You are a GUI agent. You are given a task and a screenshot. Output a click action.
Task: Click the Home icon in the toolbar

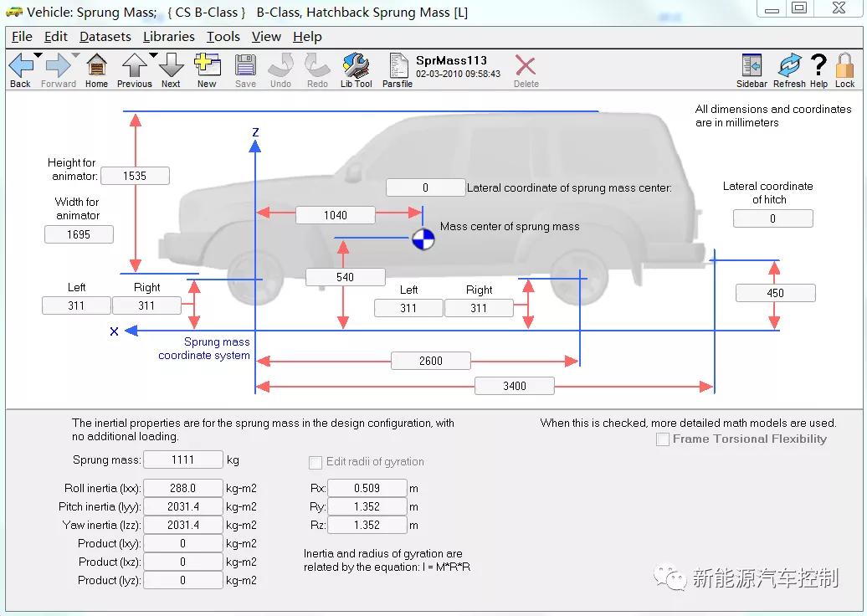pyautogui.click(x=96, y=69)
